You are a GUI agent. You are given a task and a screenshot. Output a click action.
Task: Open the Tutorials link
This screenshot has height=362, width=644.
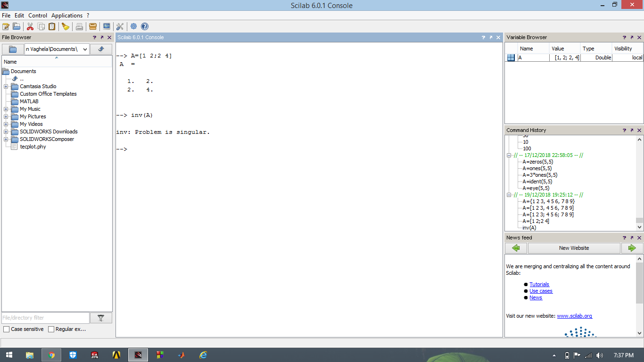[x=539, y=284]
